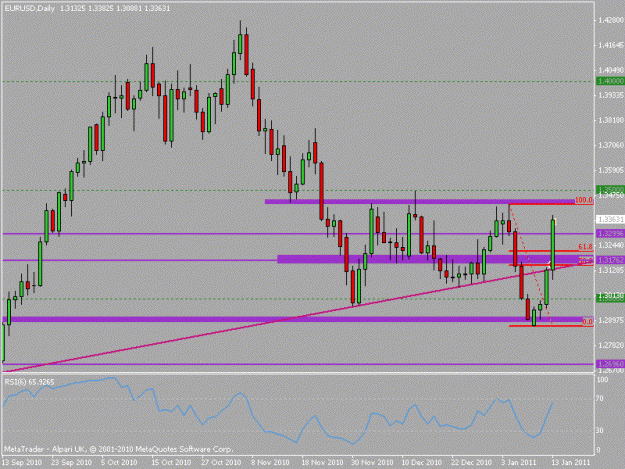
Task: Click the 8 Nov 2010 date label
Action: (x=270, y=463)
